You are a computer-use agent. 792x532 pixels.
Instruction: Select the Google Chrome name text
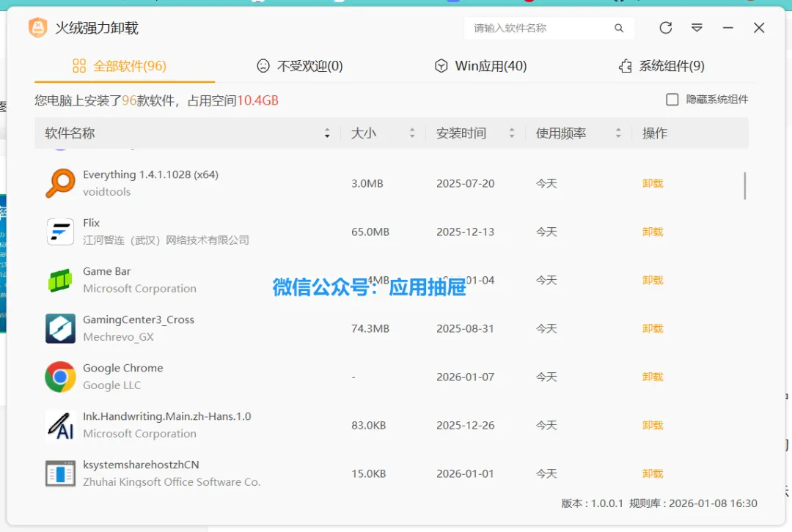122,369
